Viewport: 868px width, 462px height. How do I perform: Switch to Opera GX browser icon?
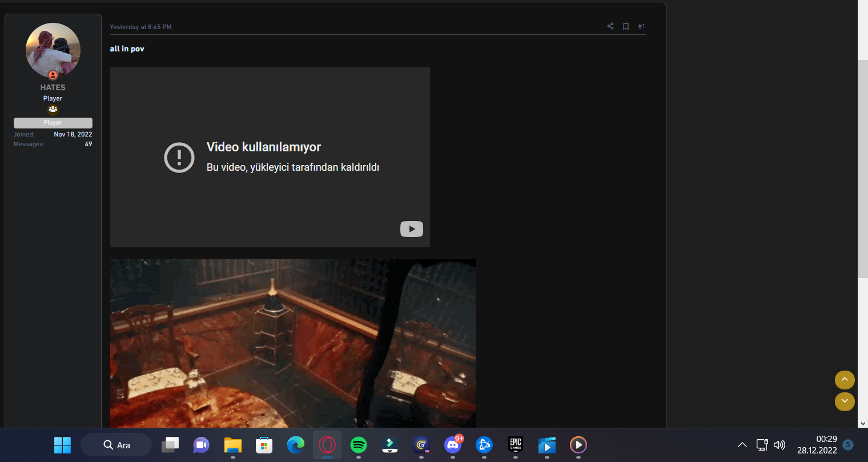pyautogui.click(x=327, y=445)
